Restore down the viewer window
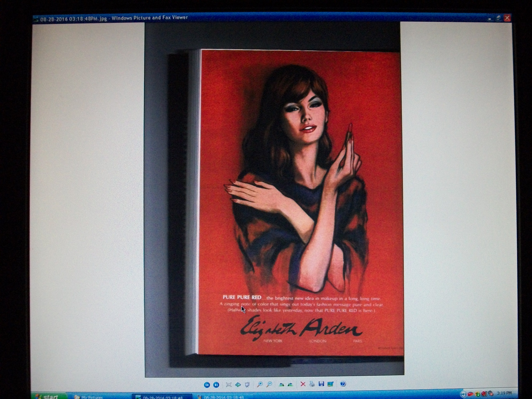 (498, 18)
